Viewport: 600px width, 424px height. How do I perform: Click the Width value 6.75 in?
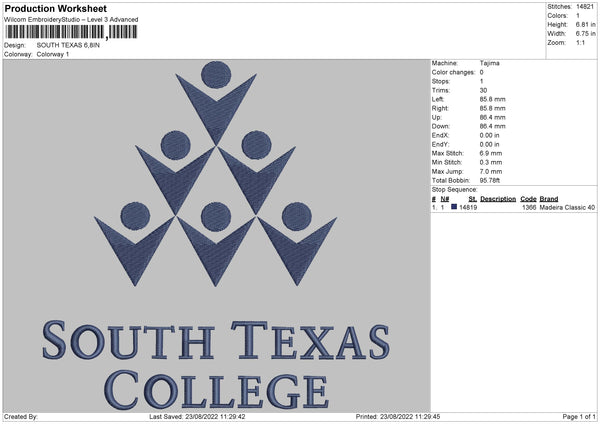click(x=585, y=34)
